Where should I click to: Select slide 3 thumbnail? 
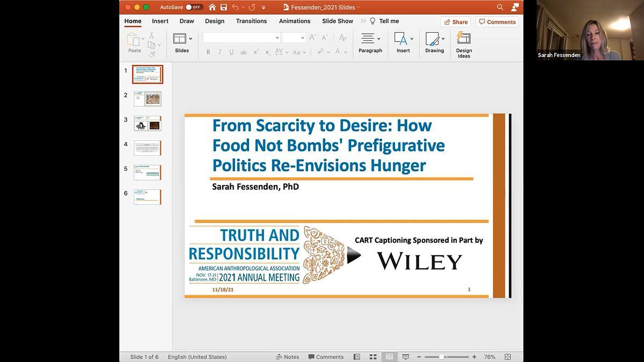tap(148, 124)
